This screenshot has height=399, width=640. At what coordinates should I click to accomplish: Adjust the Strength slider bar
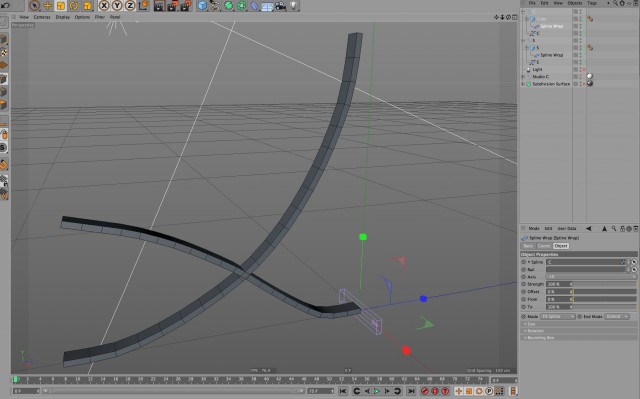coord(604,284)
